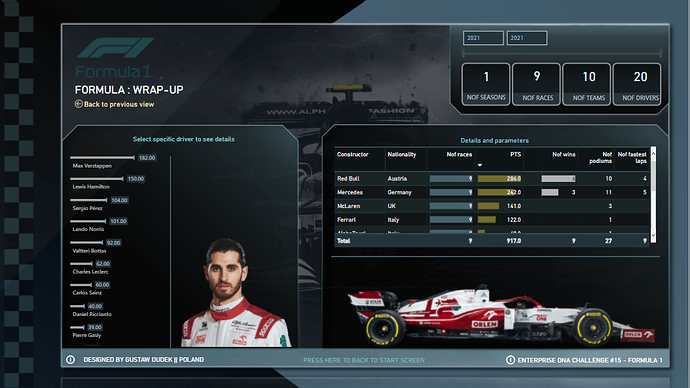The height and width of the screenshot is (388, 690).
Task: Click the end year input showing 2021
Action: click(x=527, y=38)
